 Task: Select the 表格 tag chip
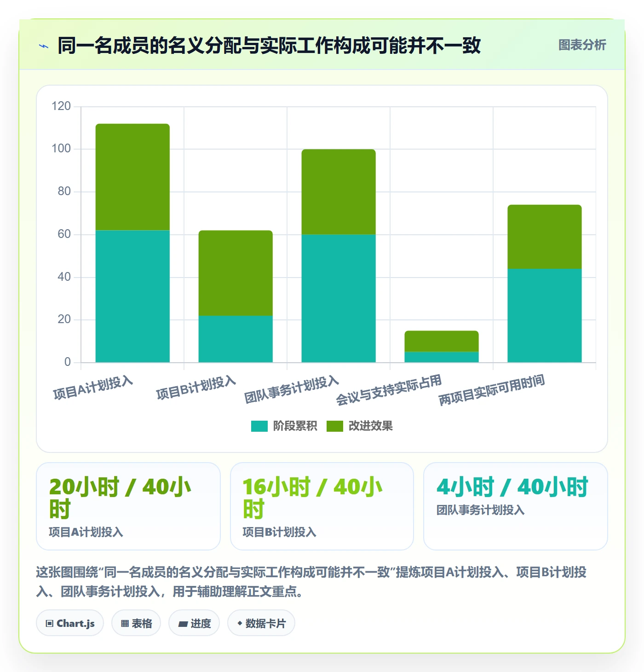(x=136, y=623)
